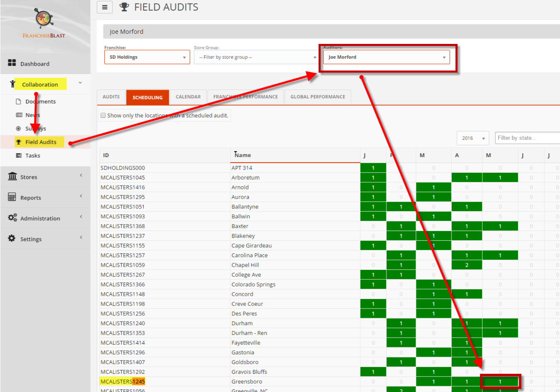Expand the Reports menu chevron

(x=81, y=196)
